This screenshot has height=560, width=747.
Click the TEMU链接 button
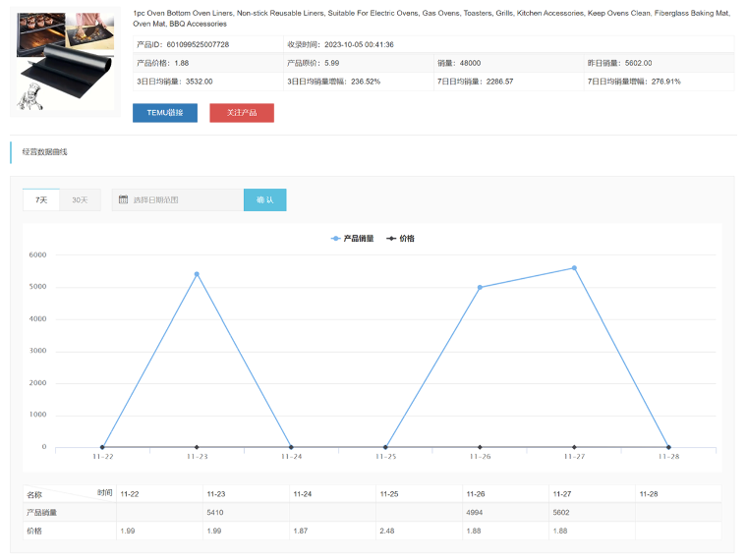click(x=164, y=113)
